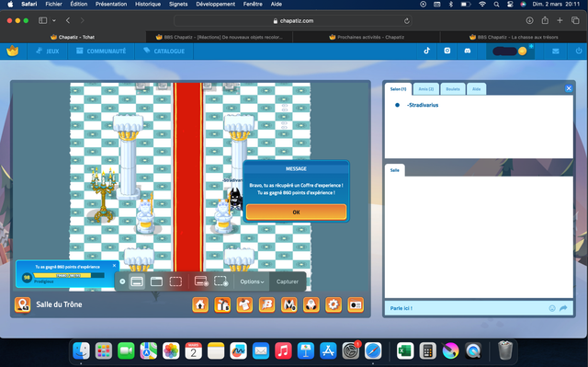Open the gift boxes inventory icon
The width and height of the screenshot is (588, 367).
[x=222, y=304]
